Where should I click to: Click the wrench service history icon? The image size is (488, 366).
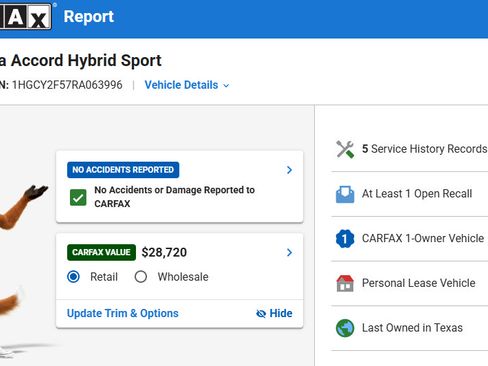[x=345, y=149]
